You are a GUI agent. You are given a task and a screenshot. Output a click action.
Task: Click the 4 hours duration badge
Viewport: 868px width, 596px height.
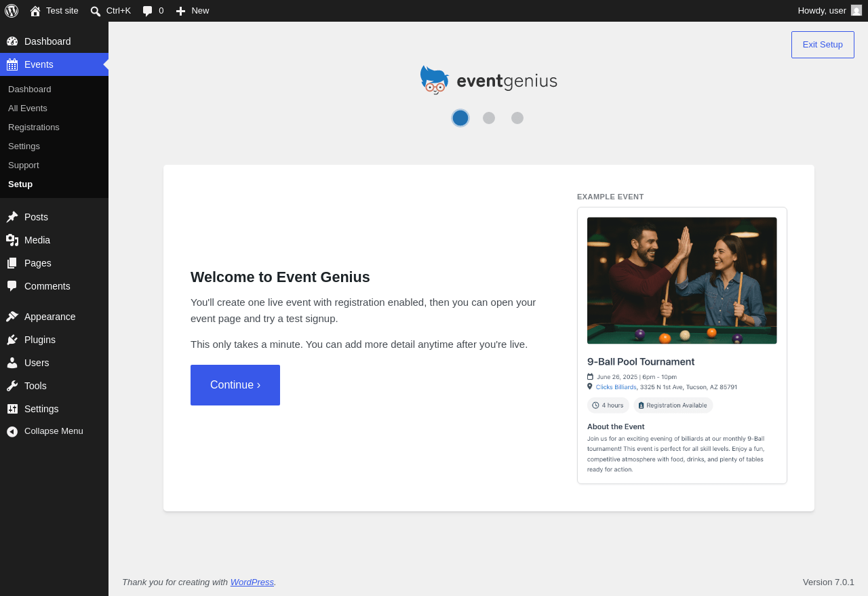[x=608, y=405]
